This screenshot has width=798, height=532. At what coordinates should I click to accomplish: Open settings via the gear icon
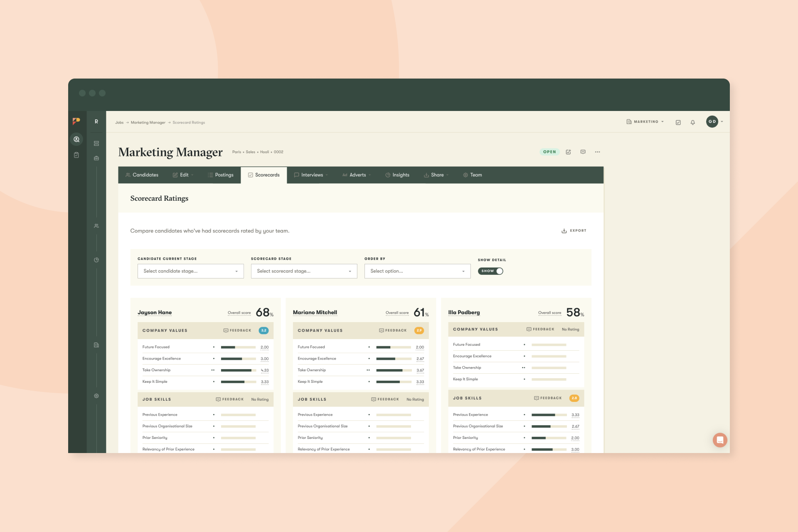96,396
